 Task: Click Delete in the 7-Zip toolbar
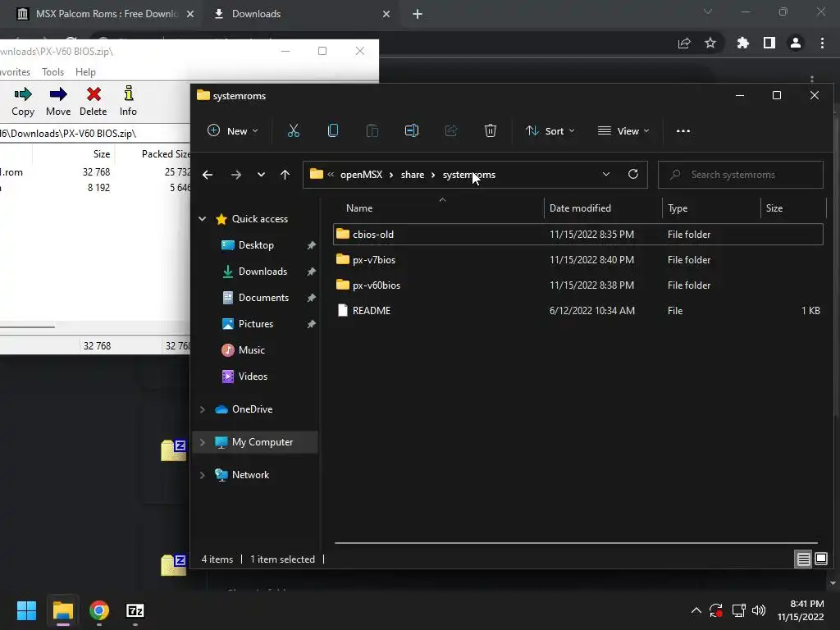(x=94, y=101)
